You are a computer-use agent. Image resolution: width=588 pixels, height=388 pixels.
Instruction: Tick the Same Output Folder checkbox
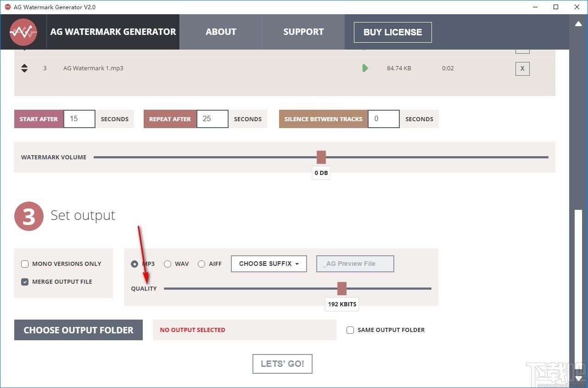pyautogui.click(x=350, y=330)
